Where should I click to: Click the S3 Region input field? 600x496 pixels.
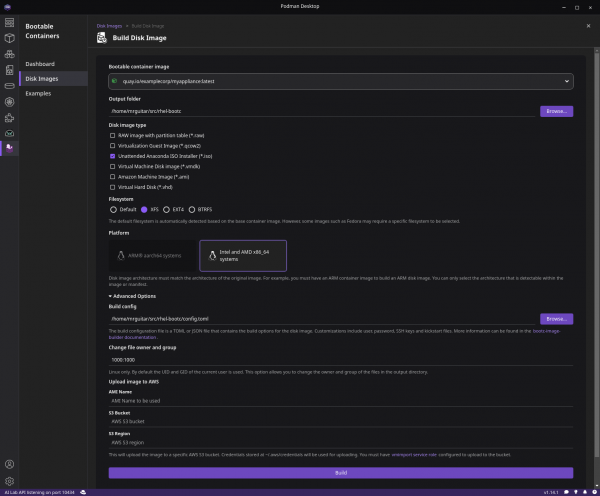point(341,443)
